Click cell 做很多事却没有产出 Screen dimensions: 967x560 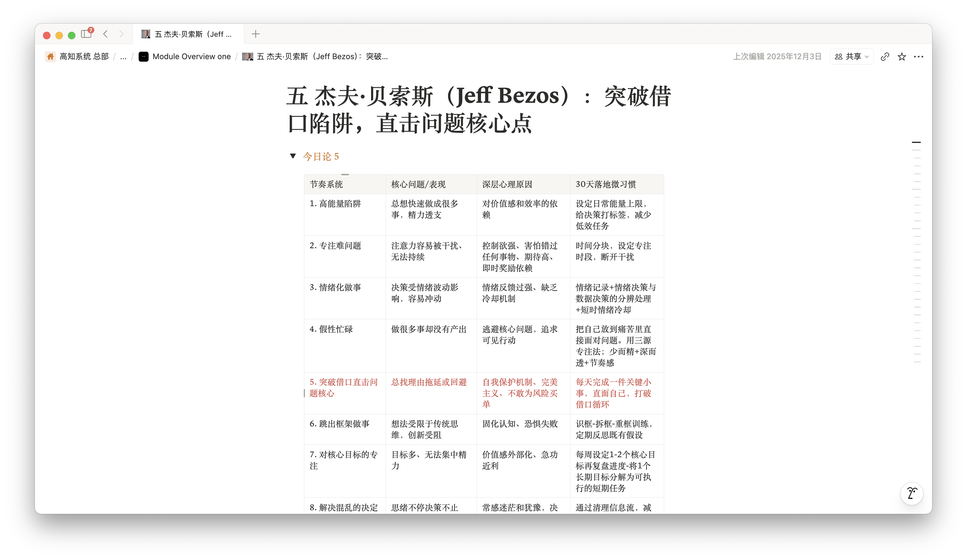[x=431, y=346]
